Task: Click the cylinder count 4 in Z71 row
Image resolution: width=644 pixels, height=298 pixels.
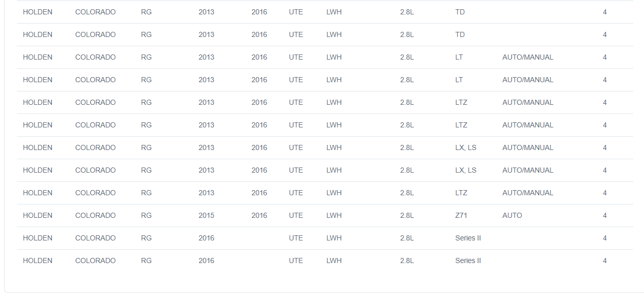Action: (x=605, y=215)
